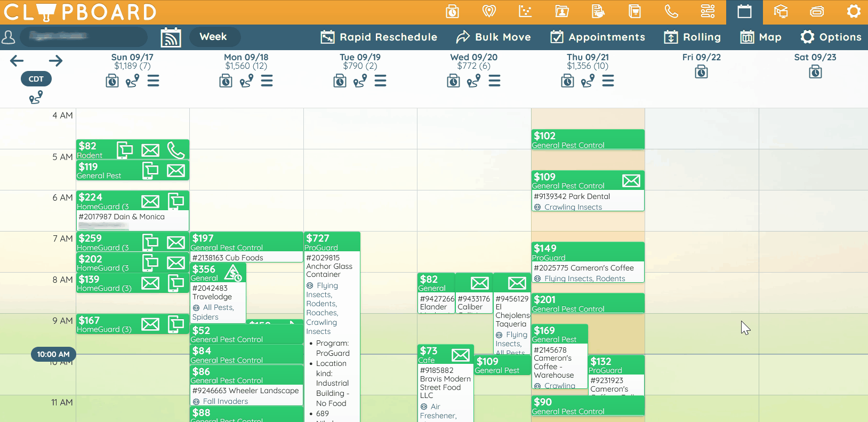
Task: Click the envelope icon on the $82 Rodent appointment
Action: (150, 150)
